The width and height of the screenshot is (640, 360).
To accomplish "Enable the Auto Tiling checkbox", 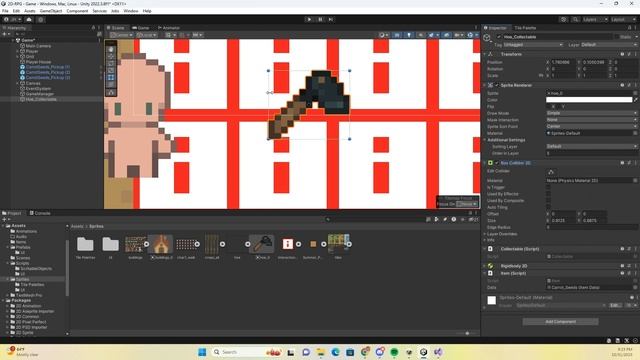I will pyautogui.click(x=548, y=207).
